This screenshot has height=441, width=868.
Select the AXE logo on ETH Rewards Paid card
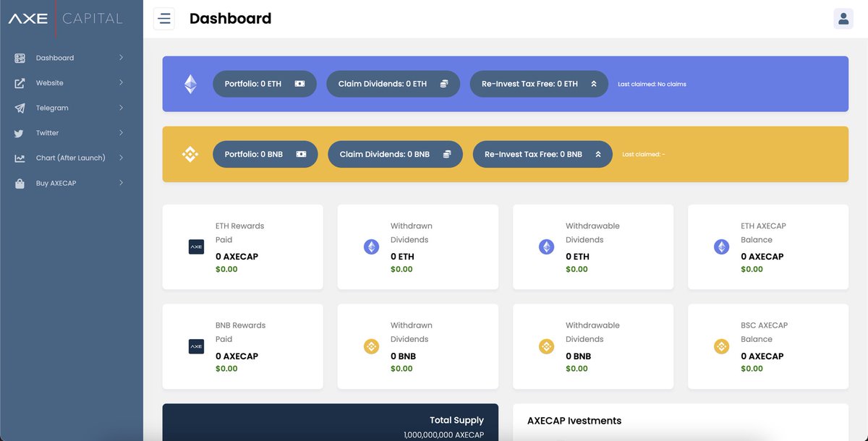[x=196, y=247]
